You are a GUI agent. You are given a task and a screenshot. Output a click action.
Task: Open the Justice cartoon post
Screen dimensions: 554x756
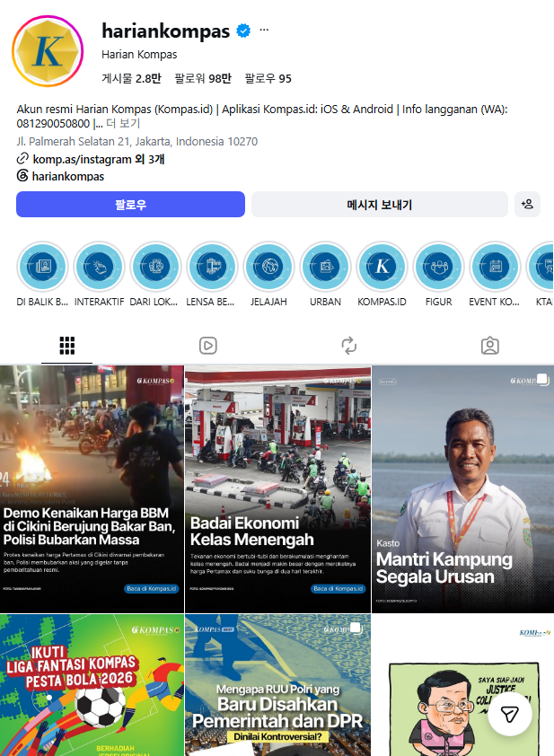(x=463, y=685)
